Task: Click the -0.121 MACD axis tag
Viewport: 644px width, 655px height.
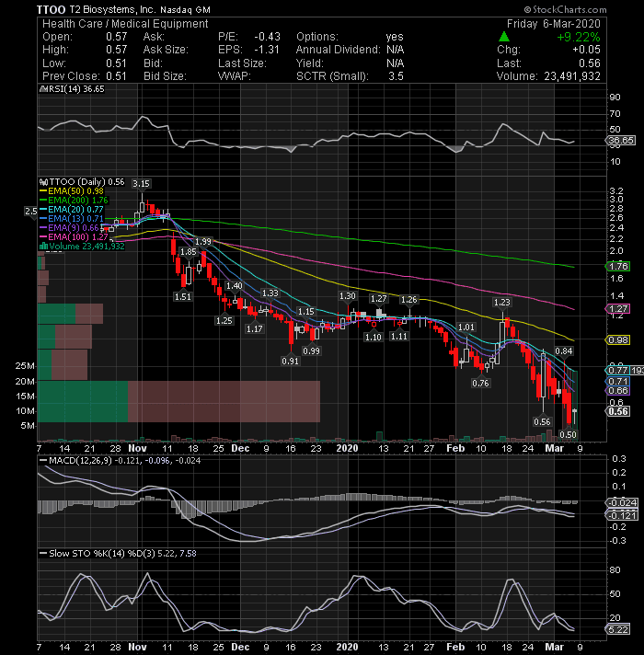Action: pyautogui.click(x=622, y=515)
